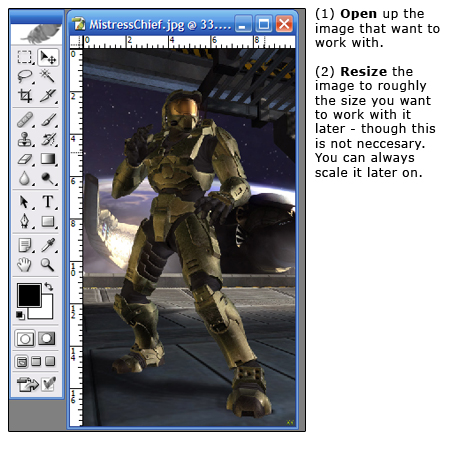This screenshot has width=450, height=450.
Task: Select the Rectangle shape tool
Action: [48, 221]
